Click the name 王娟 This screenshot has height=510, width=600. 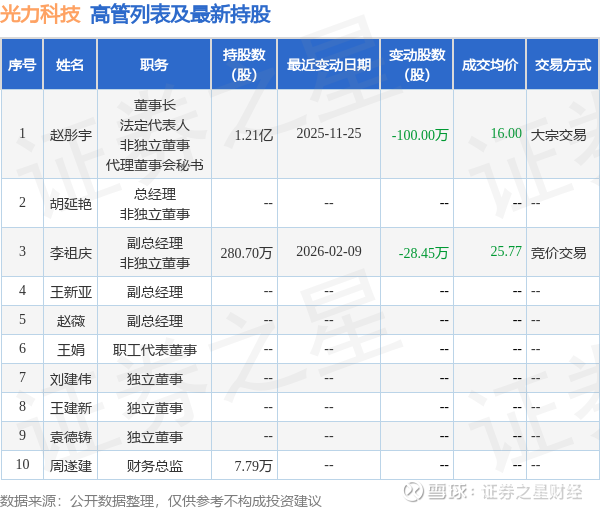click(x=71, y=350)
